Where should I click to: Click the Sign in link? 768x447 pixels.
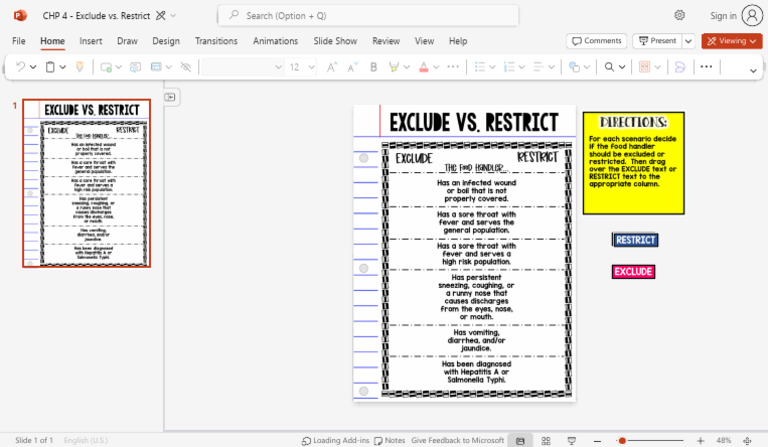[723, 16]
